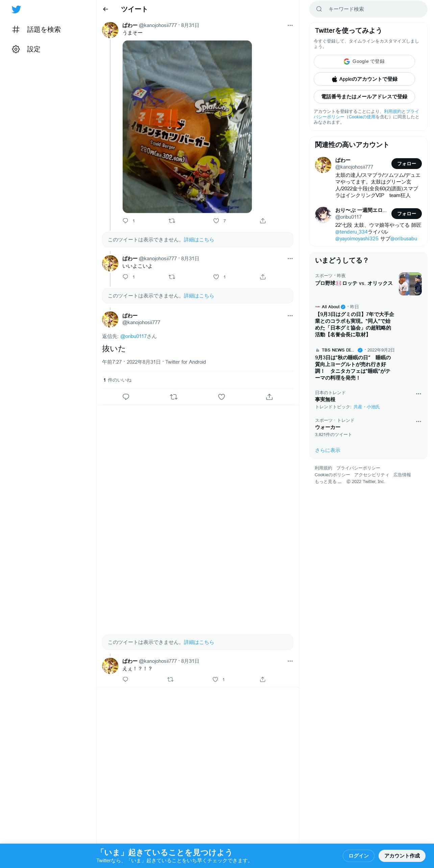The image size is (434, 868).
Task: Click アカウント作成 in bottom banner
Action: pos(402,856)
